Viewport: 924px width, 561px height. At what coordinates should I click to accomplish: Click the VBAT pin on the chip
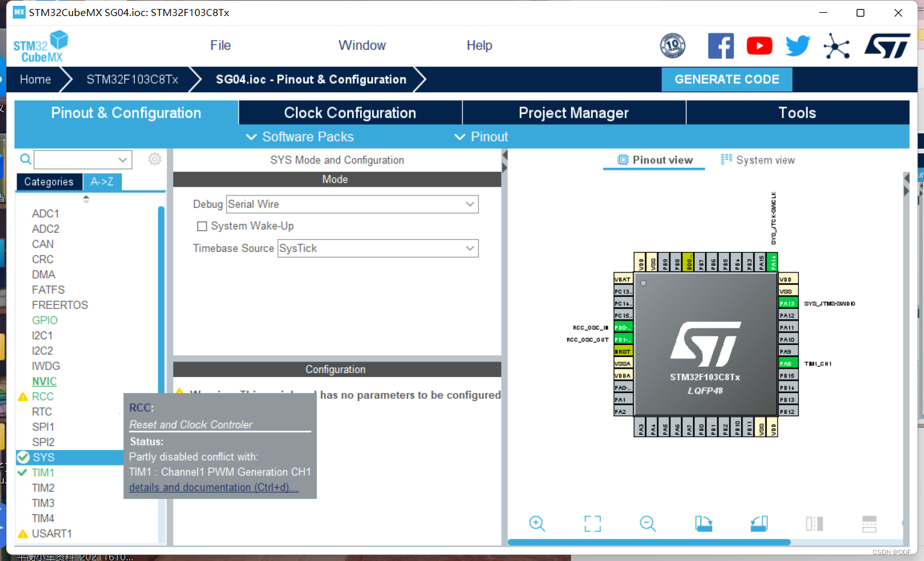click(623, 280)
